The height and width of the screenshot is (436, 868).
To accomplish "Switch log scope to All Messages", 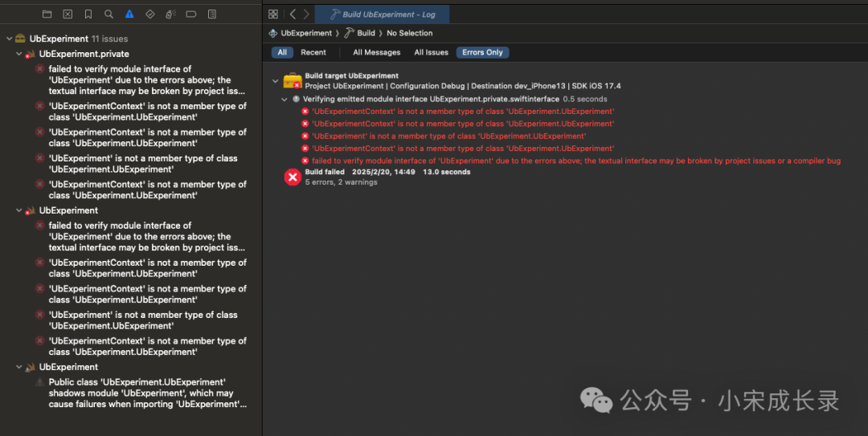I will 376,52.
